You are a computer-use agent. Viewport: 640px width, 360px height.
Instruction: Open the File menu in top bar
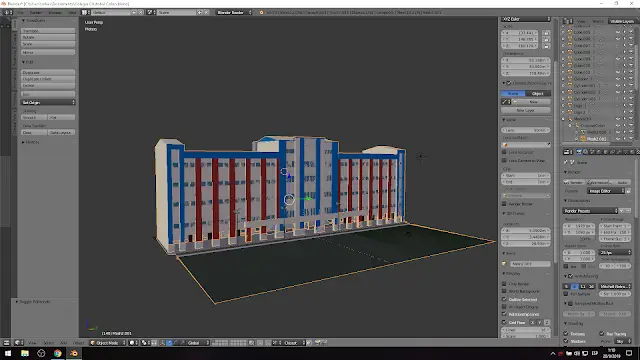20,13
